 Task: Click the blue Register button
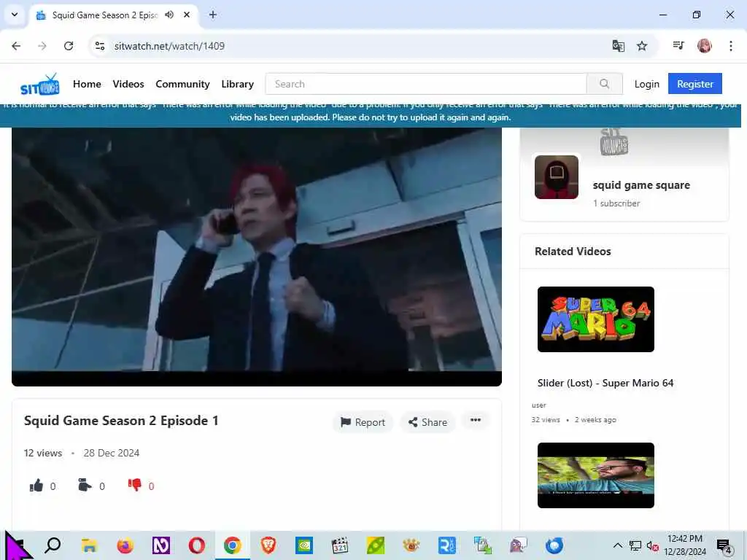click(694, 84)
